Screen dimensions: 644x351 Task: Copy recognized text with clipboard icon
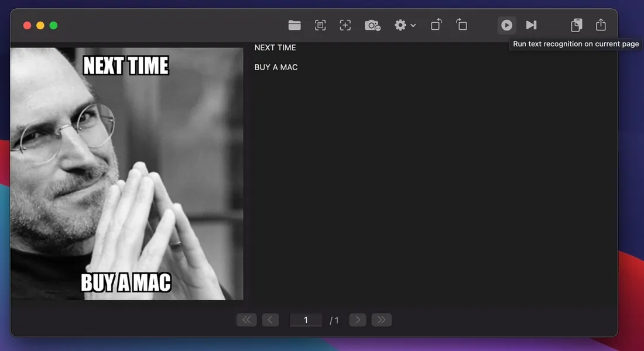(x=576, y=26)
